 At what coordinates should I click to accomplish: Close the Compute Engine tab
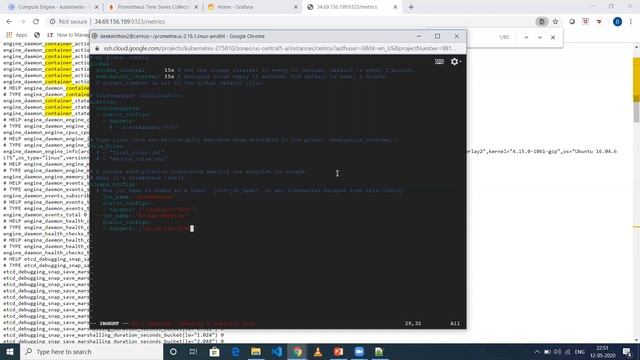pos(96,7)
